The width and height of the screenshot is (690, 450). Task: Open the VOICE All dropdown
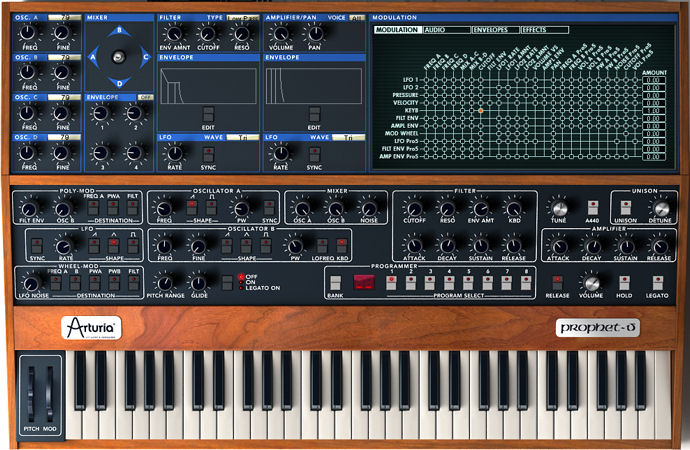pos(357,18)
